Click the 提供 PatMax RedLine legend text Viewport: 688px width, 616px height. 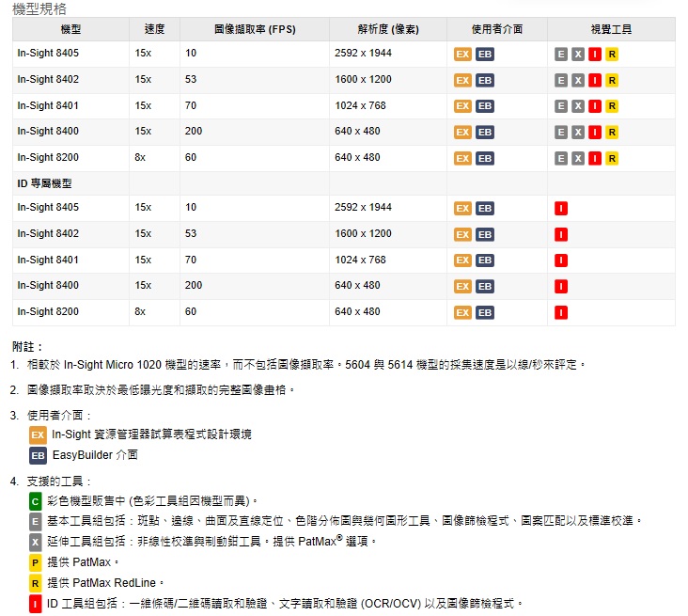pos(105,583)
